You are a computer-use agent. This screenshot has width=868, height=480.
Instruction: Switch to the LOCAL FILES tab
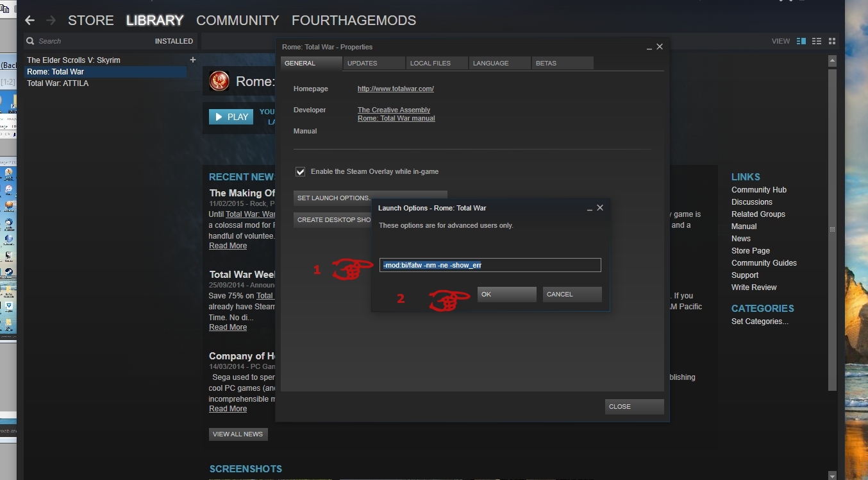tap(437, 63)
